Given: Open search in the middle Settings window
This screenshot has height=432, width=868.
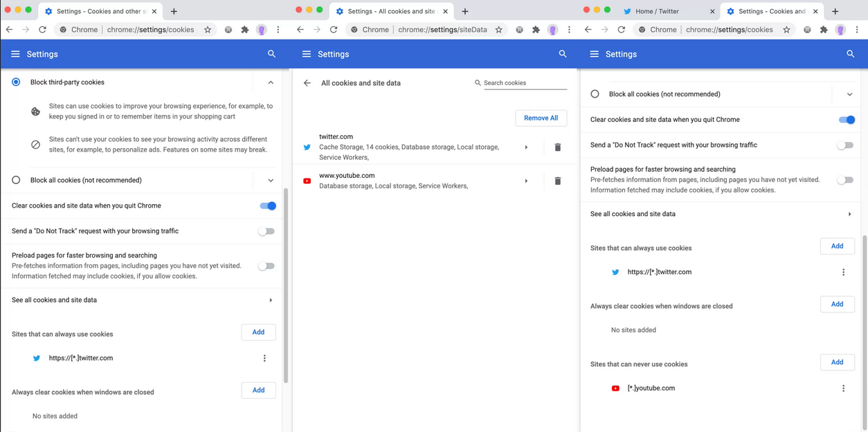Looking at the screenshot, I should coord(561,53).
